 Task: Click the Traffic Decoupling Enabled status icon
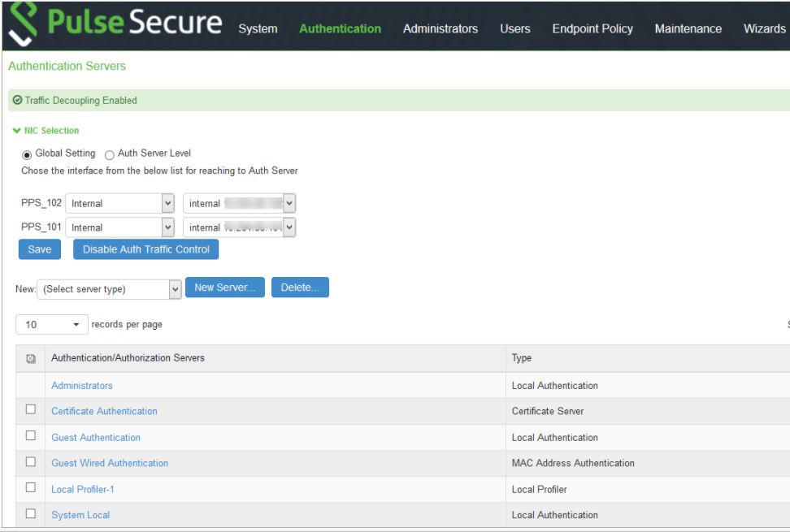point(17,99)
